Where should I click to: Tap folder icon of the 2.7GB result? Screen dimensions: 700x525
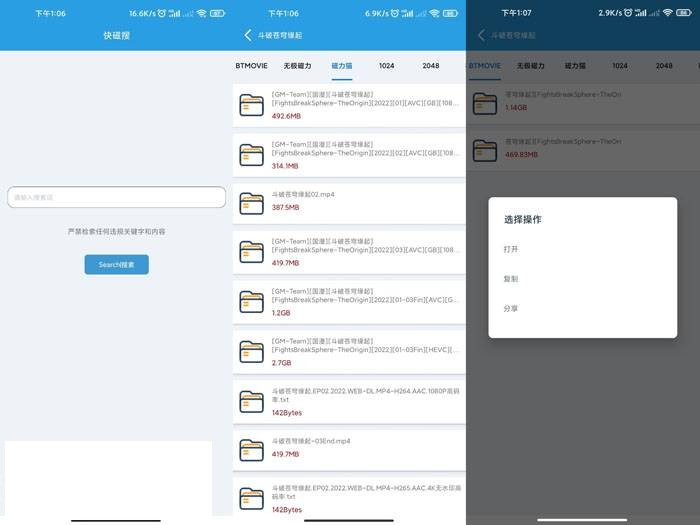(251, 351)
